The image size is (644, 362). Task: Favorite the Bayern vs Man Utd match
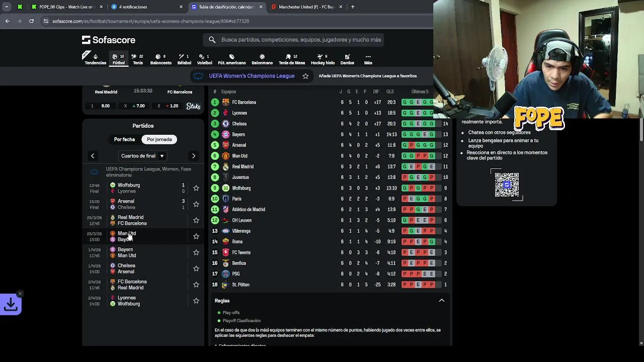196,252
